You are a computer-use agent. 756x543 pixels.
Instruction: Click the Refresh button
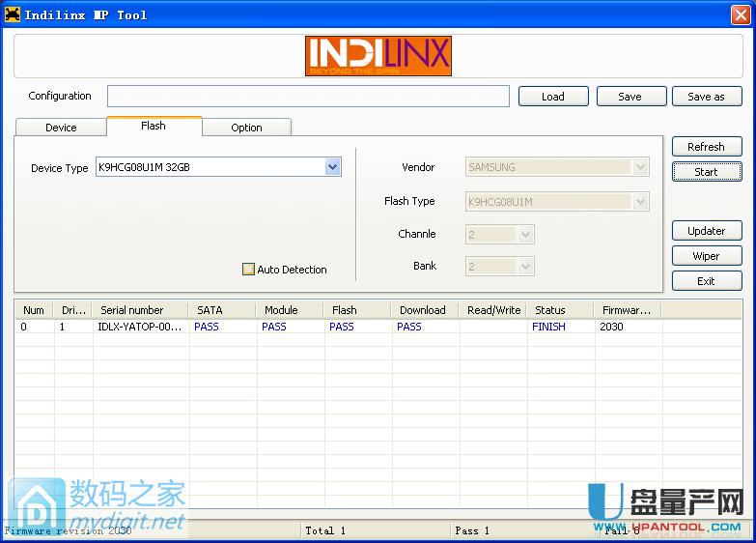[x=706, y=147]
